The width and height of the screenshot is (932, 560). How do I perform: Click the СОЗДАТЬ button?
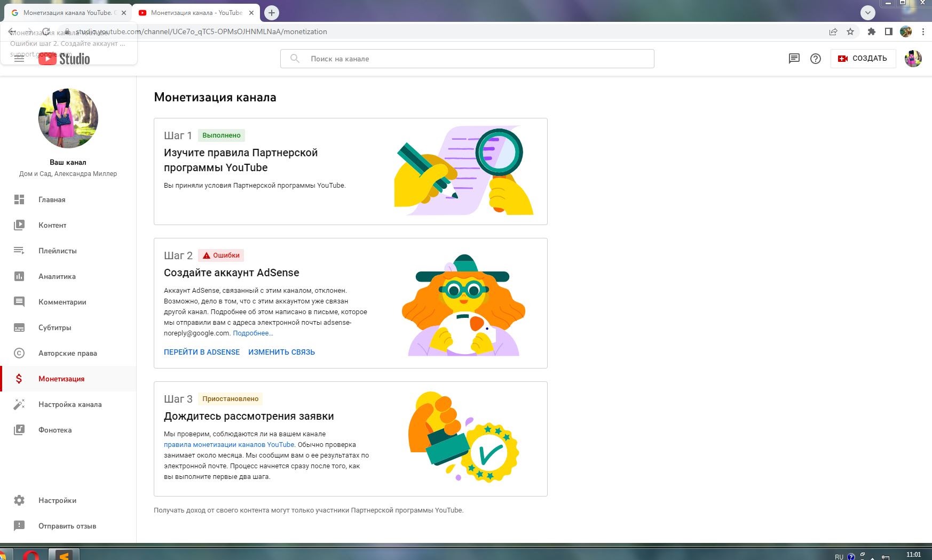pyautogui.click(x=863, y=59)
